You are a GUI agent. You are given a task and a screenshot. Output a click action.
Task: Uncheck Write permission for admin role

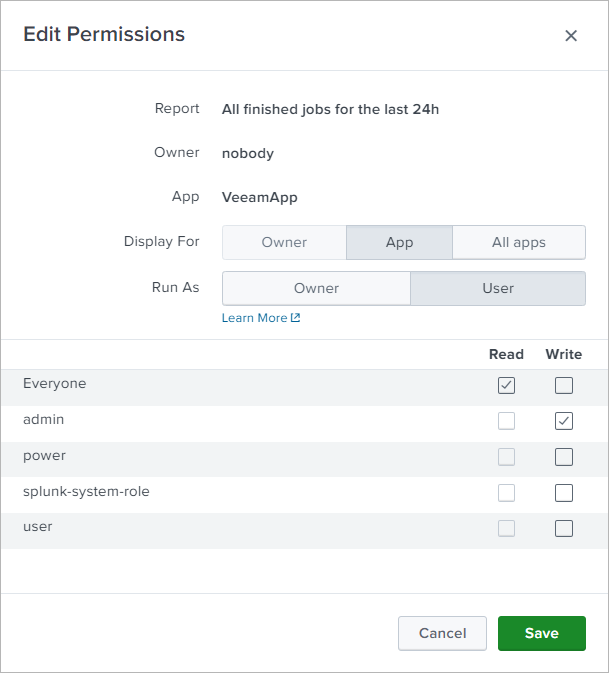tap(564, 421)
